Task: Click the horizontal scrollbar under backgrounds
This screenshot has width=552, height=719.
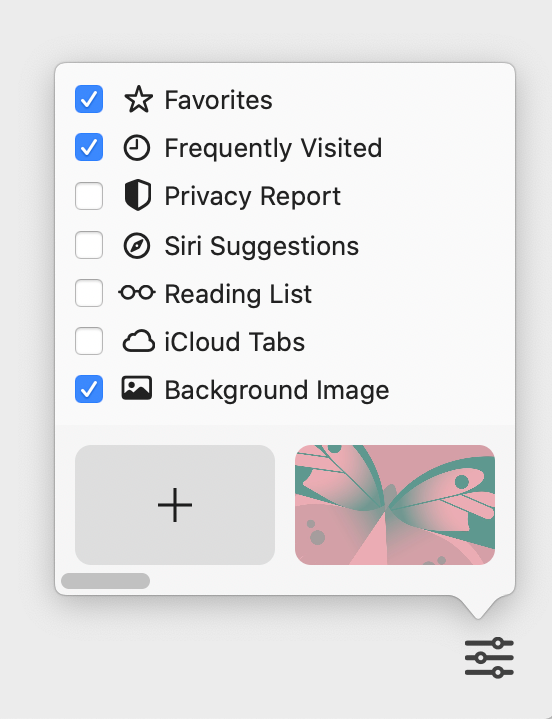Action: (105, 581)
